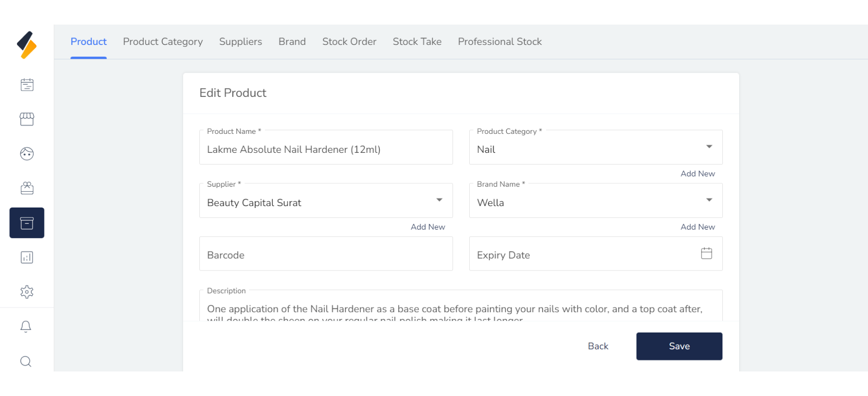This screenshot has height=396, width=868.
Task: Click the store icon in the sidebar
Action: [27, 119]
